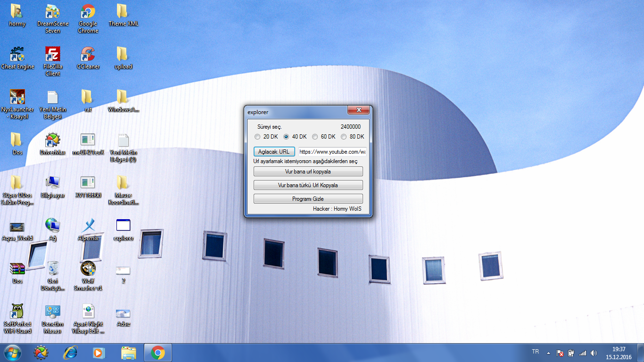Click the NyxLauncher - Kısayol shortcut

click(x=17, y=105)
